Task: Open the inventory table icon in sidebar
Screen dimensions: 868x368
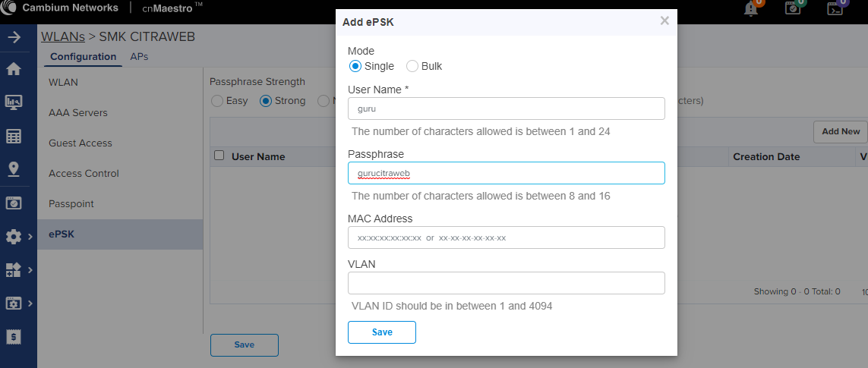Action: (14, 136)
